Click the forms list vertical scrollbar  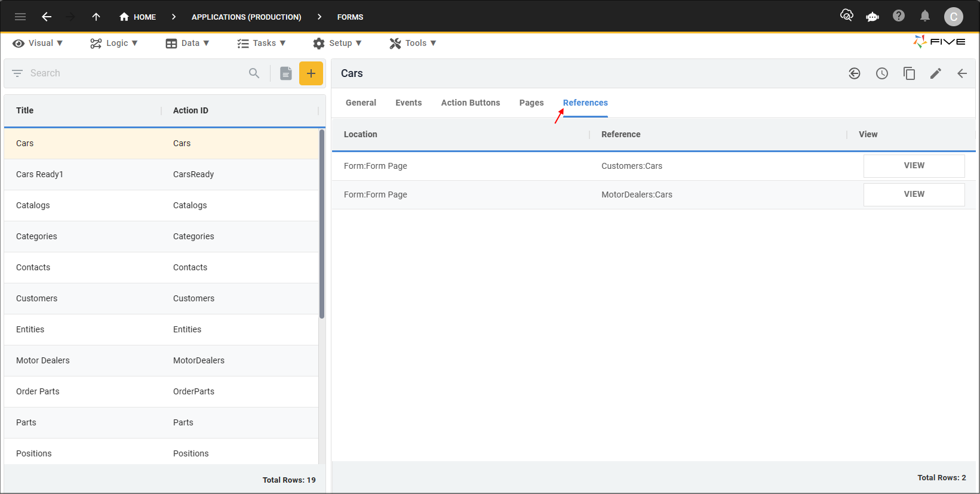coord(322,224)
